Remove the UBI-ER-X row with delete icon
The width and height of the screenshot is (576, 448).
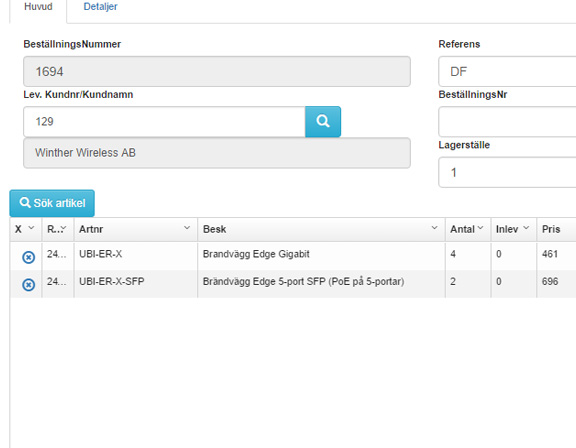click(x=29, y=257)
